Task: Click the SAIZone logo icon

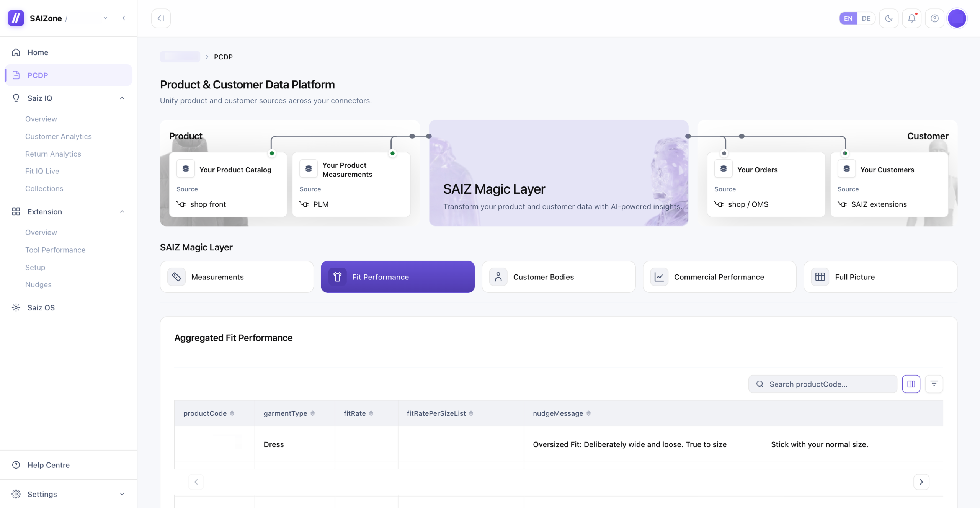Action: coord(16,18)
